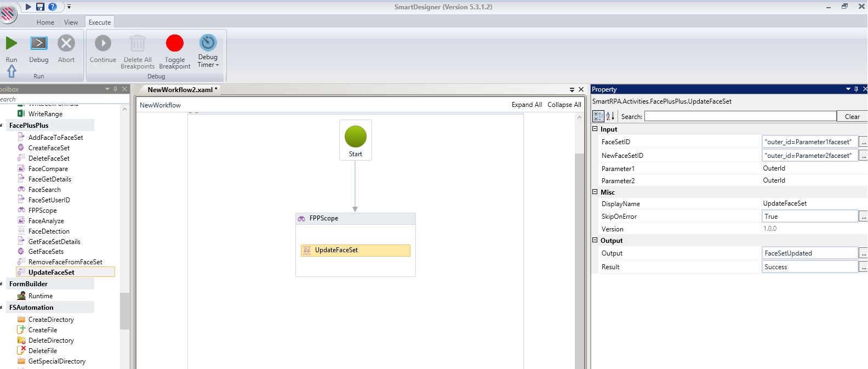Click the save icon in title bar
The width and height of the screenshot is (868, 369).
(x=40, y=7)
